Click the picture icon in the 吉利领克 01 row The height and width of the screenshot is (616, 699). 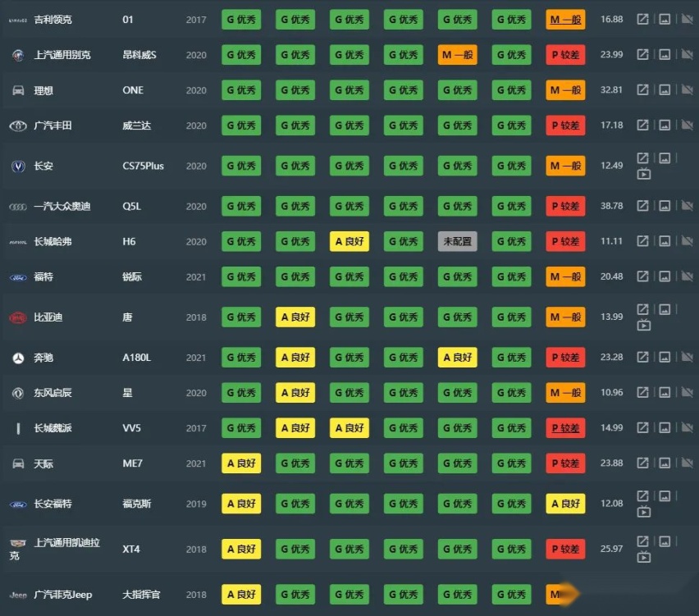(x=665, y=19)
